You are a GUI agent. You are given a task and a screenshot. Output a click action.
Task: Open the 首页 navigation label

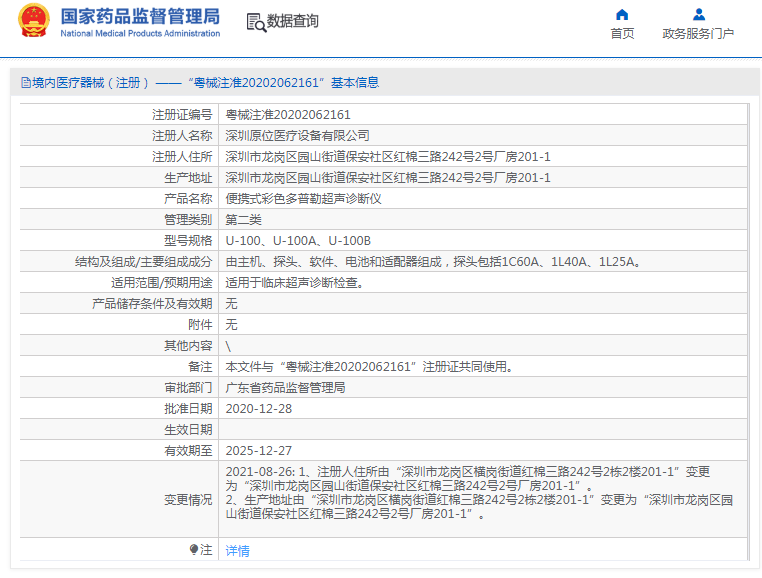(622, 34)
